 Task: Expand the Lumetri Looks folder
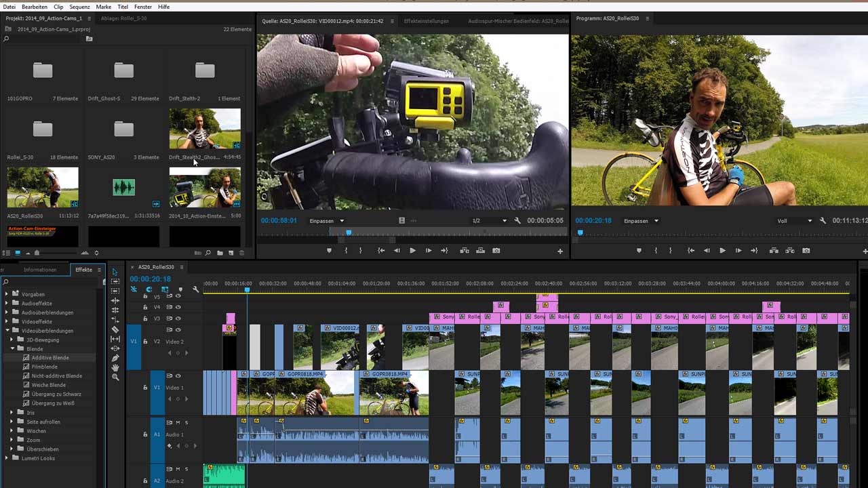7,458
